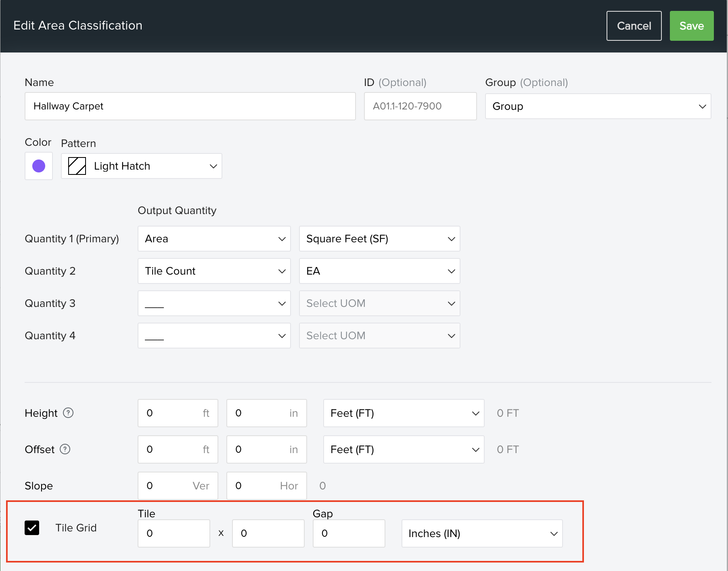Click the Offset help question mark icon

(65, 449)
